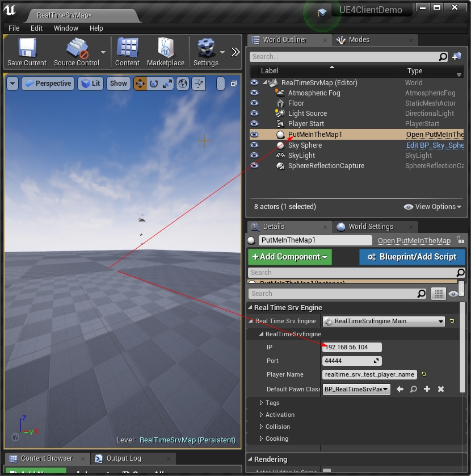Expand the Cooking section
471x476 pixels.
[261, 439]
